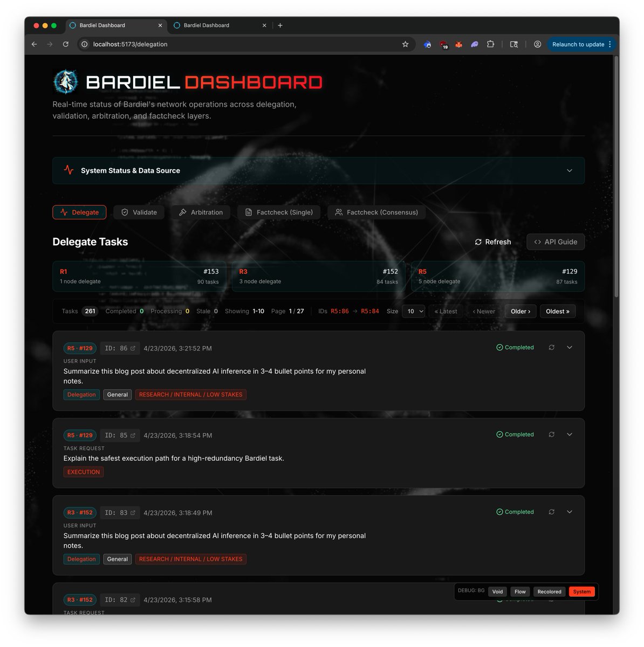Open the external link icon beside ID: 82

point(133,600)
